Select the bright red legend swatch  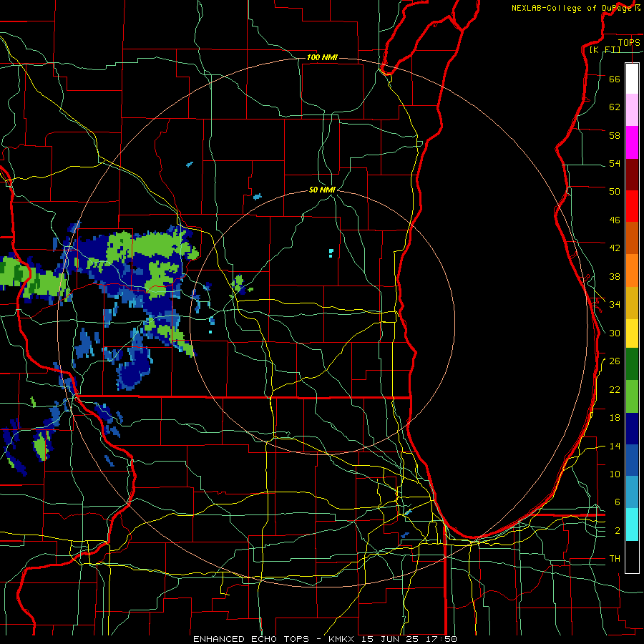pyautogui.click(x=632, y=206)
